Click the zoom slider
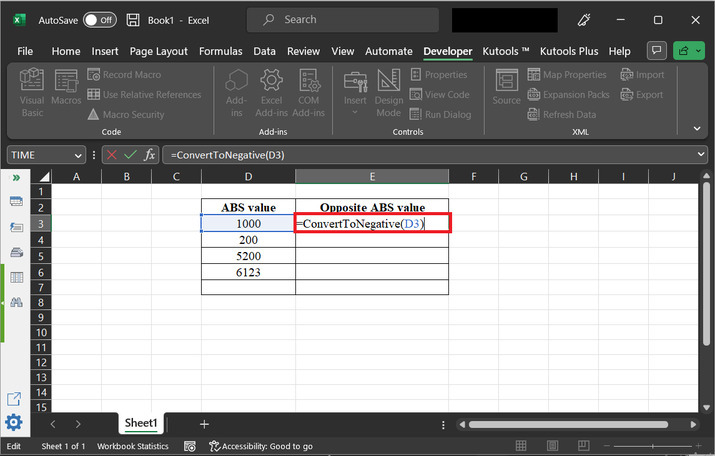 pyautogui.click(x=652, y=446)
